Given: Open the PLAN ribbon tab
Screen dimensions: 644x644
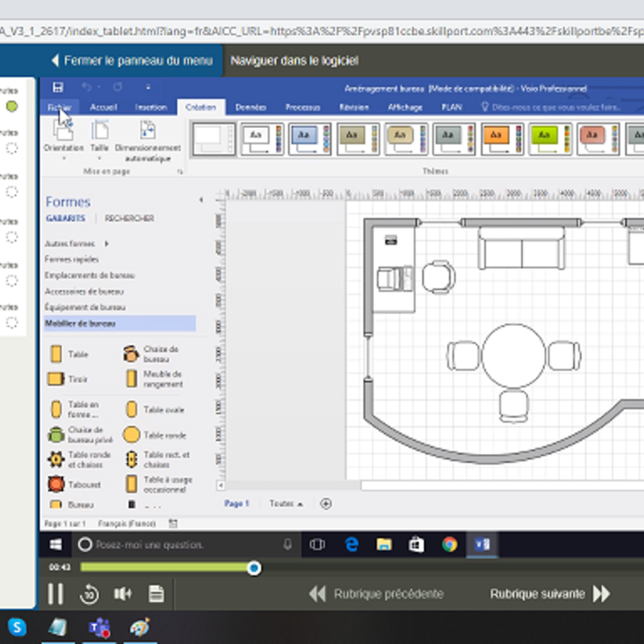Looking at the screenshot, I should [x=452, y=108].
